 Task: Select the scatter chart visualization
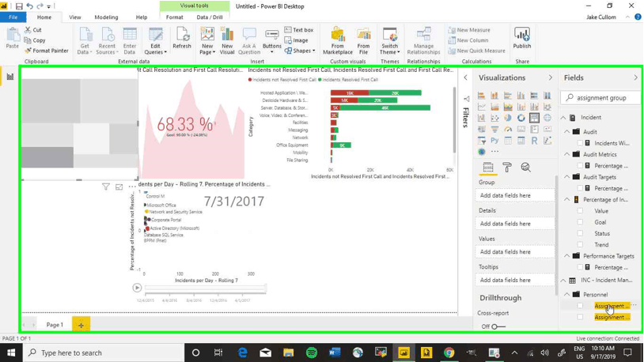pyautogui.click(x=494, y=118)
